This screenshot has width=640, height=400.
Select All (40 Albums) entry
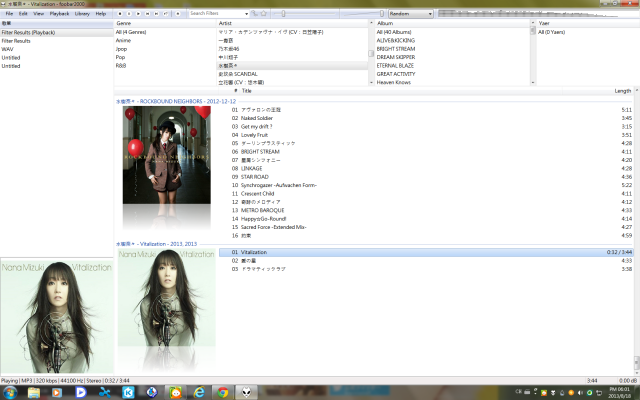pos(452,32)
